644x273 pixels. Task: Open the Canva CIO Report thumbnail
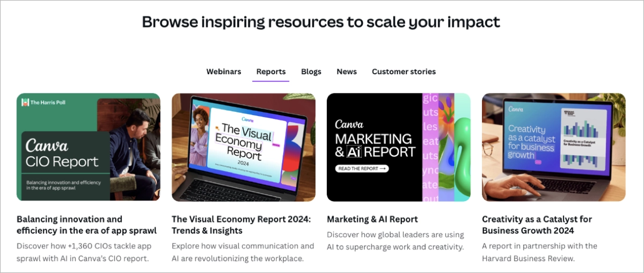tap(88, 147)
